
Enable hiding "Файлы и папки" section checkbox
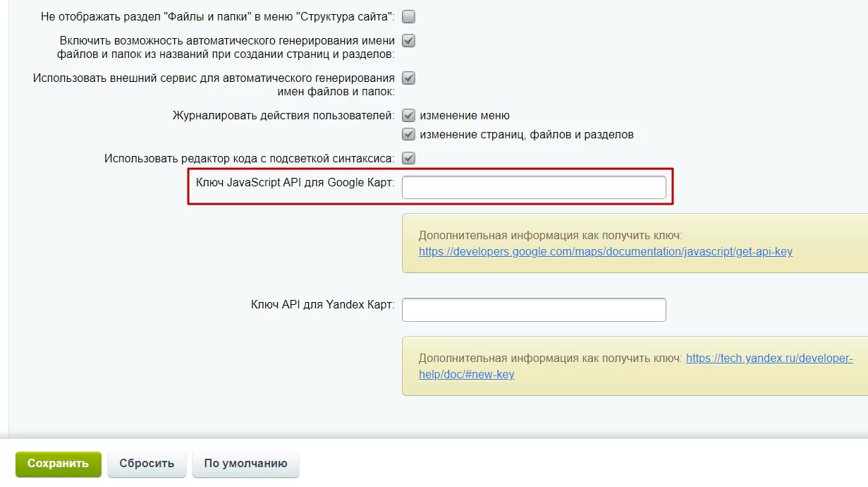click(408, 16)
